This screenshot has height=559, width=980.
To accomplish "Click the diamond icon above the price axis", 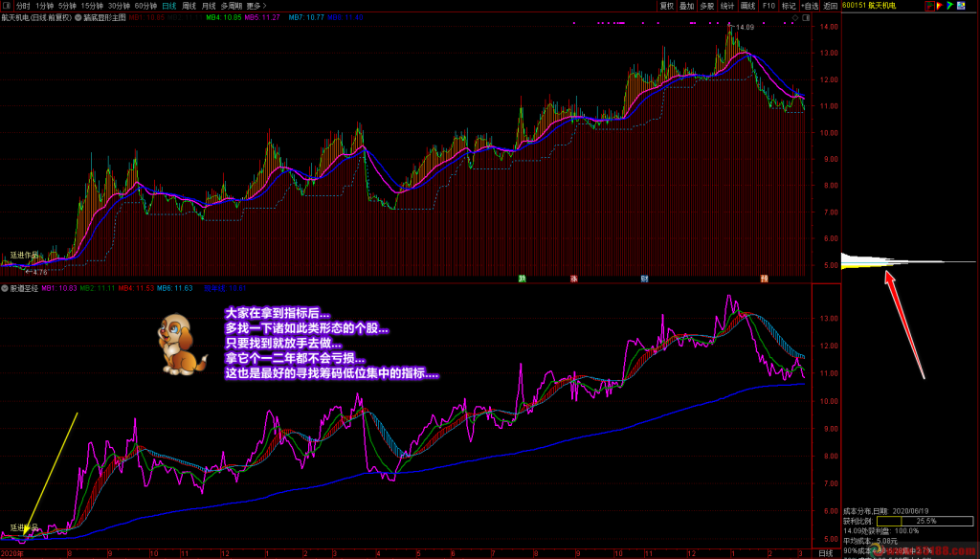I will pyautogui.click(x=795, y=18).
